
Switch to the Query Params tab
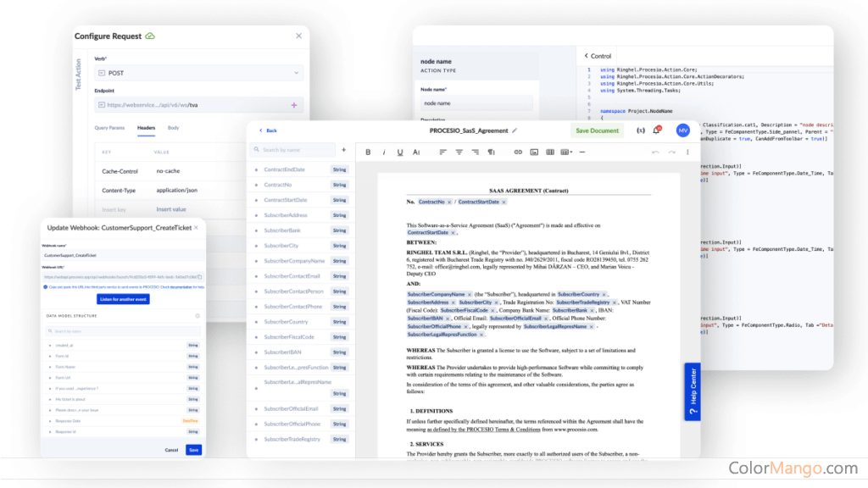pyautogui.click(x=109, y=128)
